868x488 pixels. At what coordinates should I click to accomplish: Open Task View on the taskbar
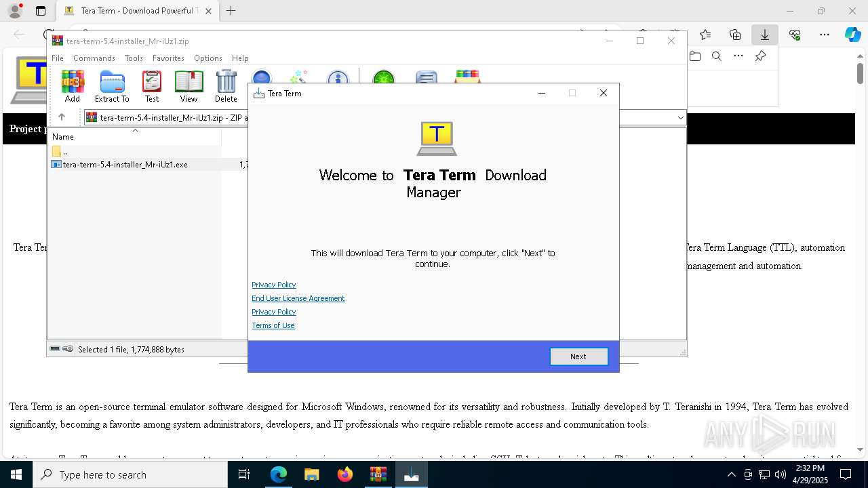[x=244, y=474]
